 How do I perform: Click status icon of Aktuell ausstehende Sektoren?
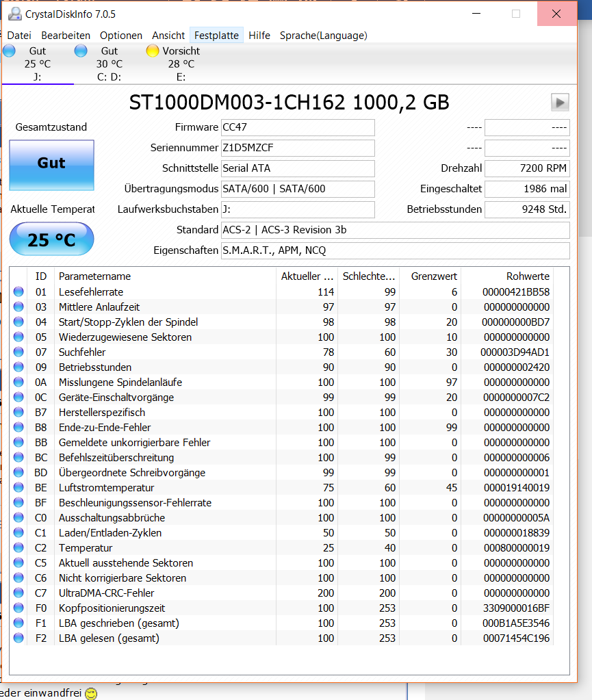pyautogui.click(x=18, y=562)
